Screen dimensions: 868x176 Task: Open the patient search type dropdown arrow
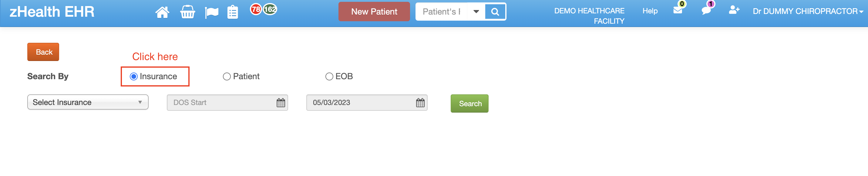pyautogui.click(x=476, y=12)
